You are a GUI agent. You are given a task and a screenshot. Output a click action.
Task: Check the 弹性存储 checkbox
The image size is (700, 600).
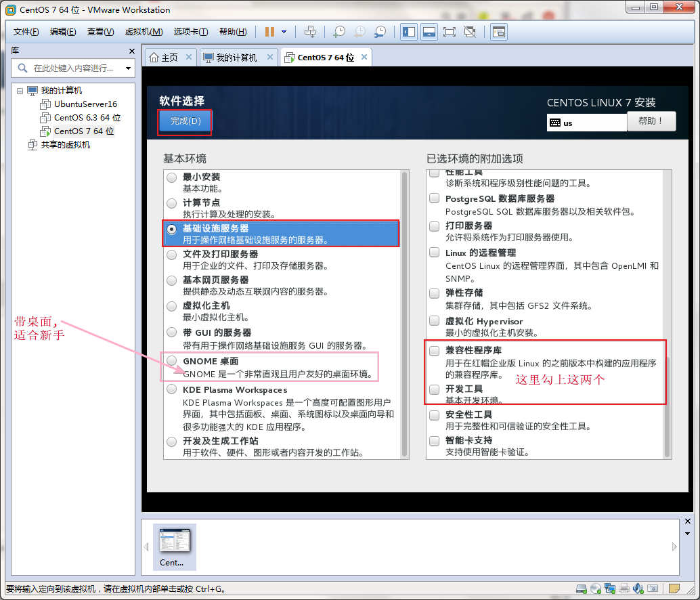435,293
